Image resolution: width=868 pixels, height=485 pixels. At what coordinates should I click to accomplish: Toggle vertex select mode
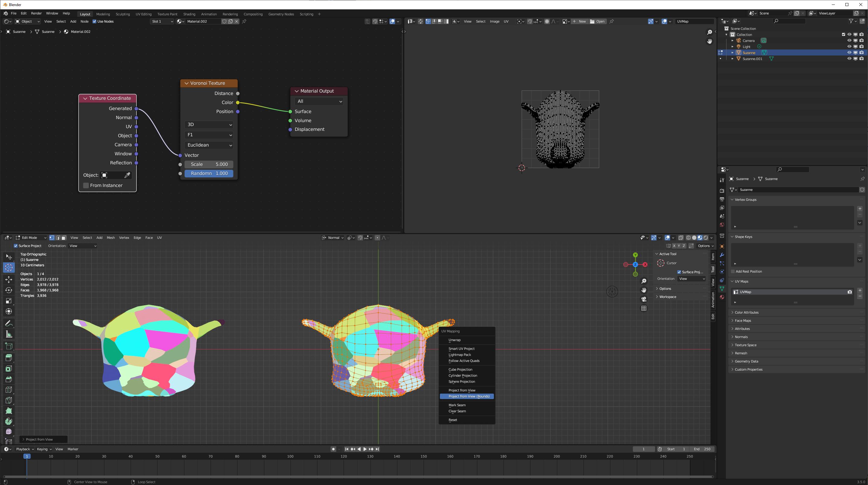[52, 238]
